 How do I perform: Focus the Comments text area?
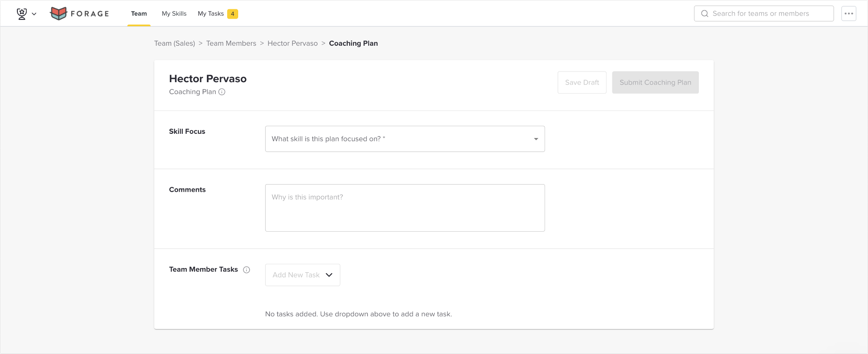(x=405, y=208)
